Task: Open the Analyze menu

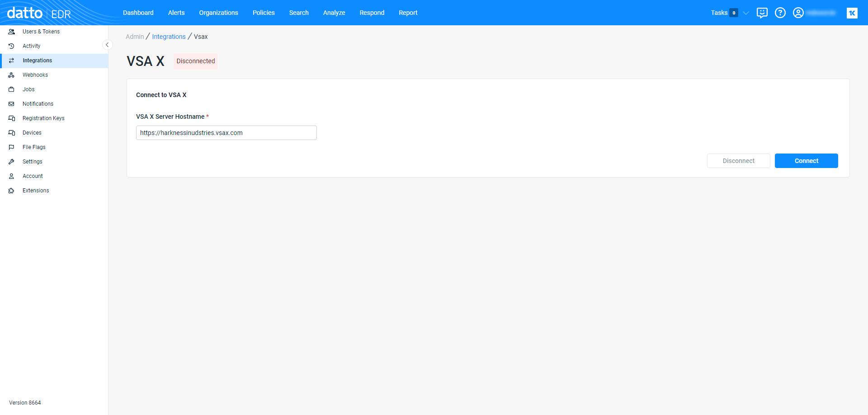Action: tap(334, 13)
